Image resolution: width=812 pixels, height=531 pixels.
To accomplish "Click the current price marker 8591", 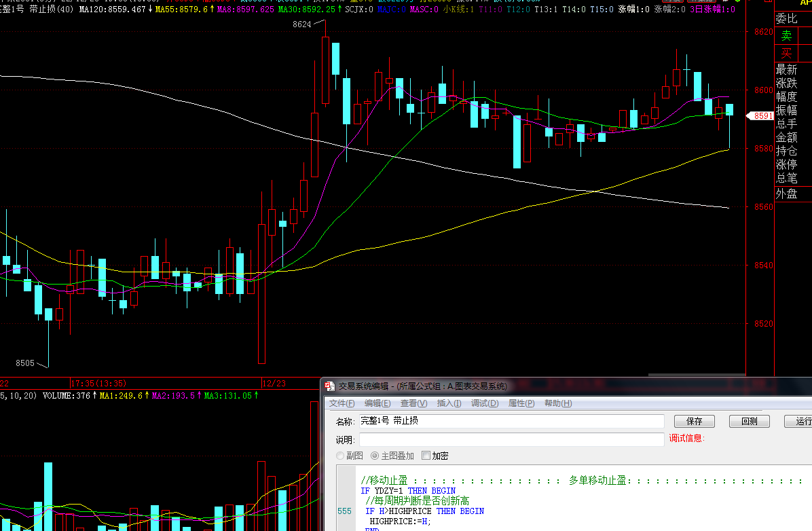I will pyautogui.click(x=760, y=116).
